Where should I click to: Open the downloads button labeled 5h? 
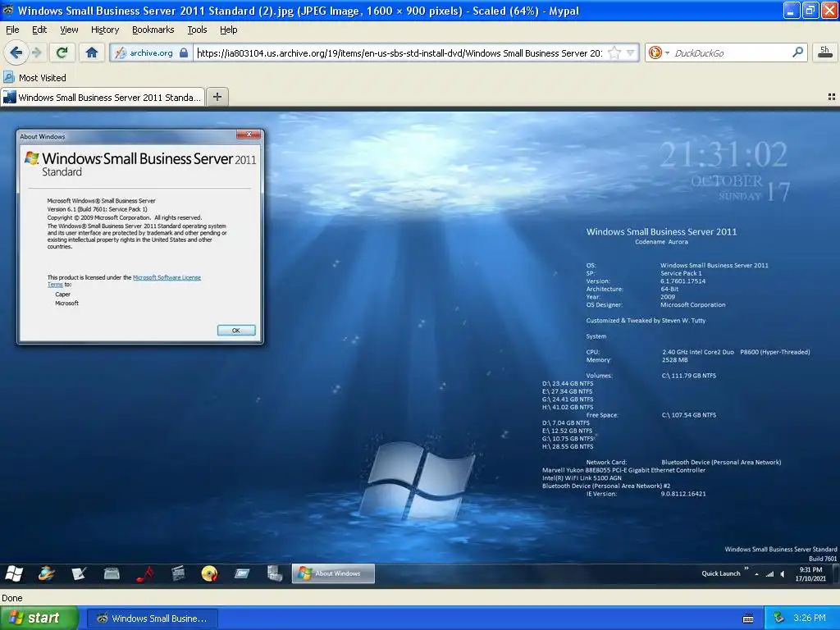[x=824, y=52]
